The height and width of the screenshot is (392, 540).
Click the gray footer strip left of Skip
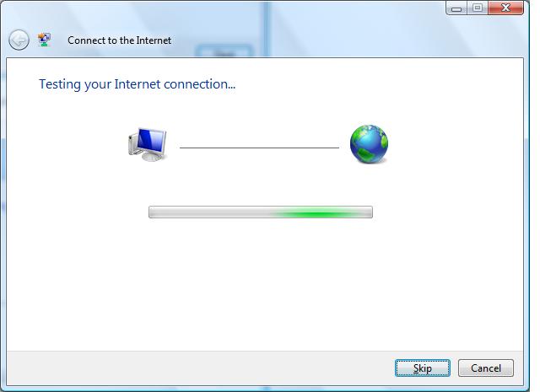(200, 368)
